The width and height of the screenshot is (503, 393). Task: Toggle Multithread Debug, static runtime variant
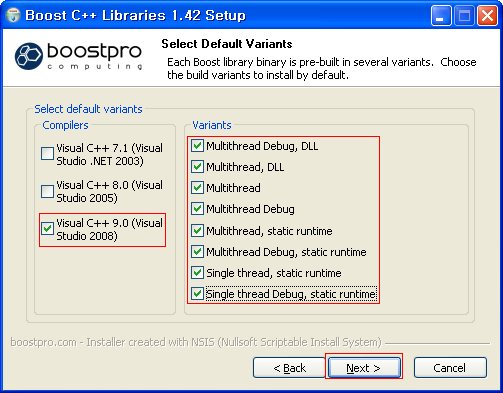point(197,252)
